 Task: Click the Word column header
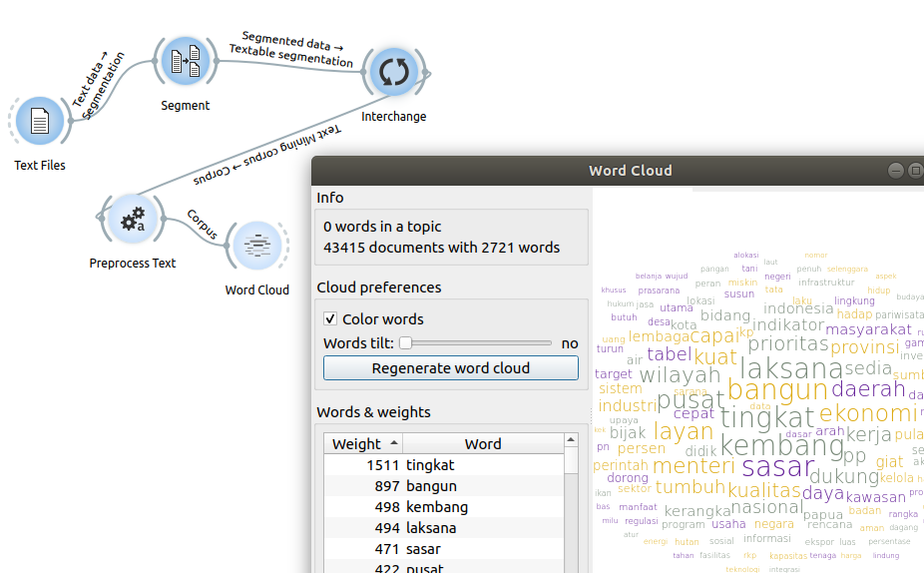pos(483,444)
